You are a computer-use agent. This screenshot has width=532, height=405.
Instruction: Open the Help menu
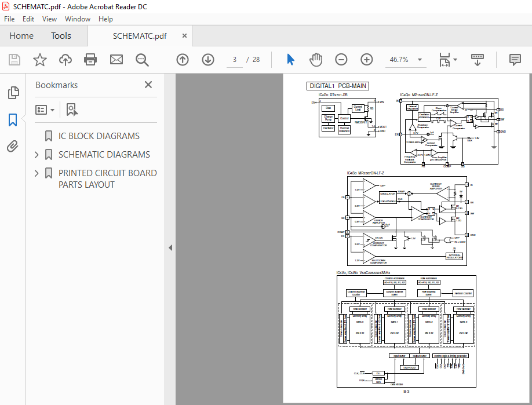coord(105,19)
